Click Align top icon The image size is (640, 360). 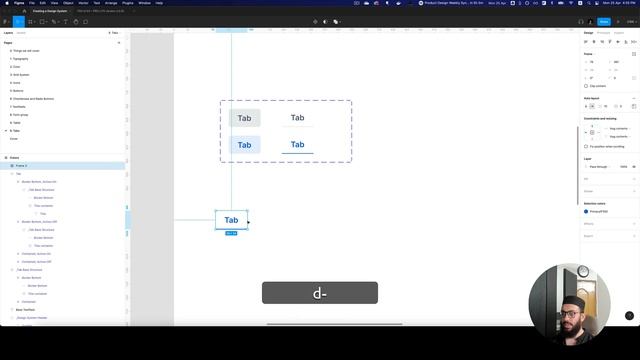tap(610, 42)
